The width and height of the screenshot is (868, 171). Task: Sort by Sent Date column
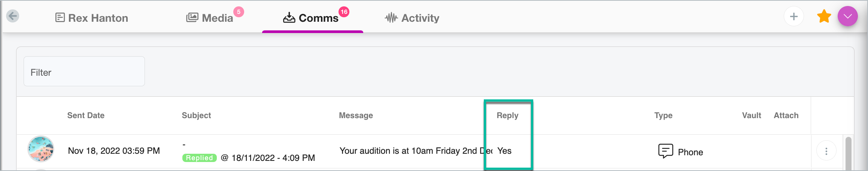[x=86, y=115]
